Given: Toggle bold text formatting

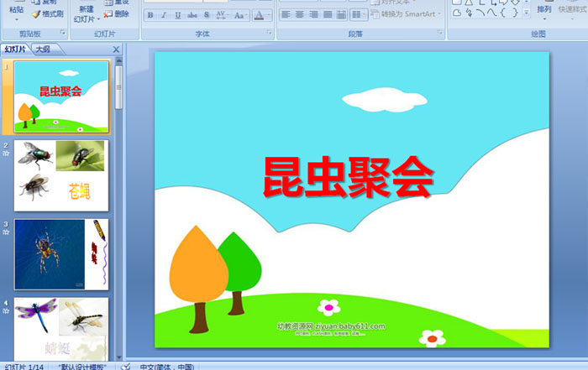Looking at the screenshot, I should pos(150,15).
